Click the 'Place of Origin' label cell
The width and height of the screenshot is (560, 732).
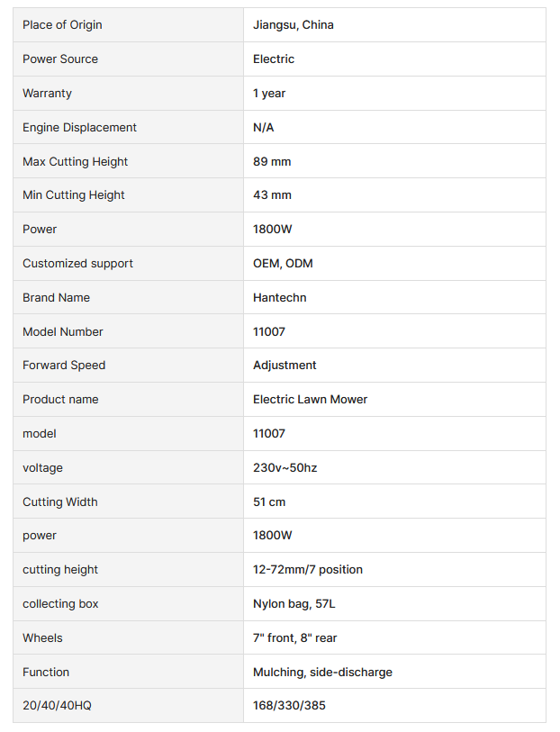pyautogui.click(x=62, y=25)
